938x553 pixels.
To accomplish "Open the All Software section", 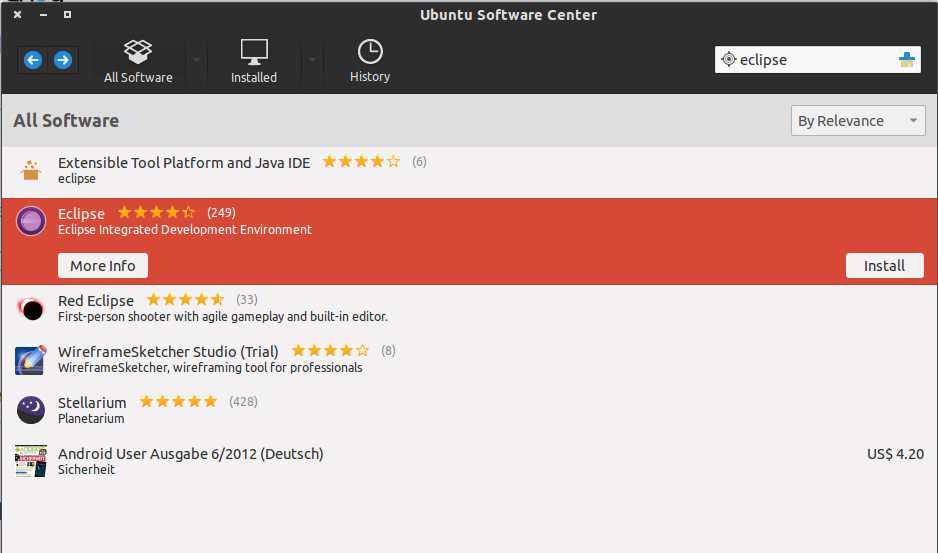I will pyautogui.click(x=138, y=61).
